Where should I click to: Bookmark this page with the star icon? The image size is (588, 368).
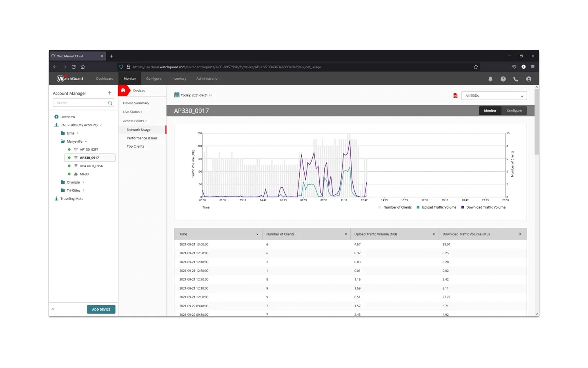[x=476, y=67]
